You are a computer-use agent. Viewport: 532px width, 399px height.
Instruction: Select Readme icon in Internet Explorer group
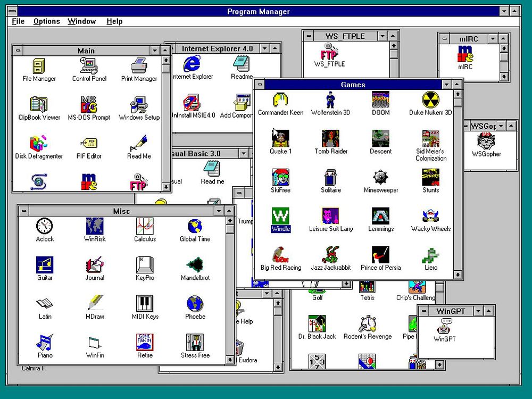[x=241, y=64]
